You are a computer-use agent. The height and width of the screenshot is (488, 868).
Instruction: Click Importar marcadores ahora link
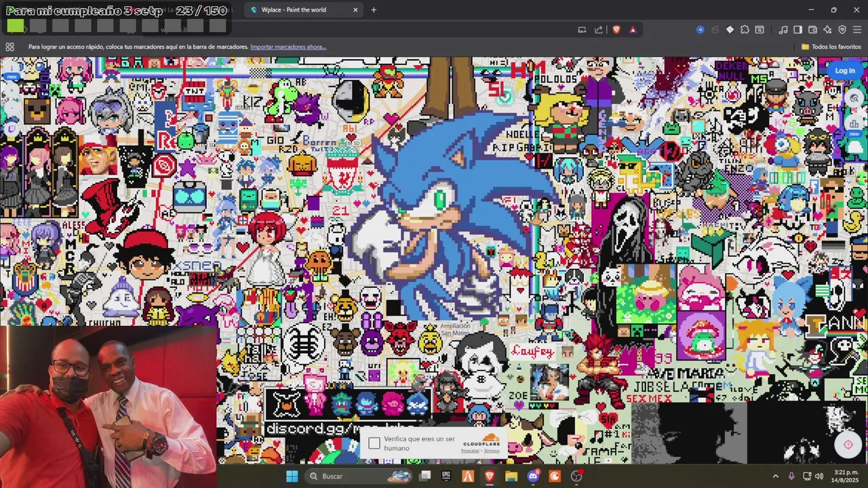coord(288,47)
